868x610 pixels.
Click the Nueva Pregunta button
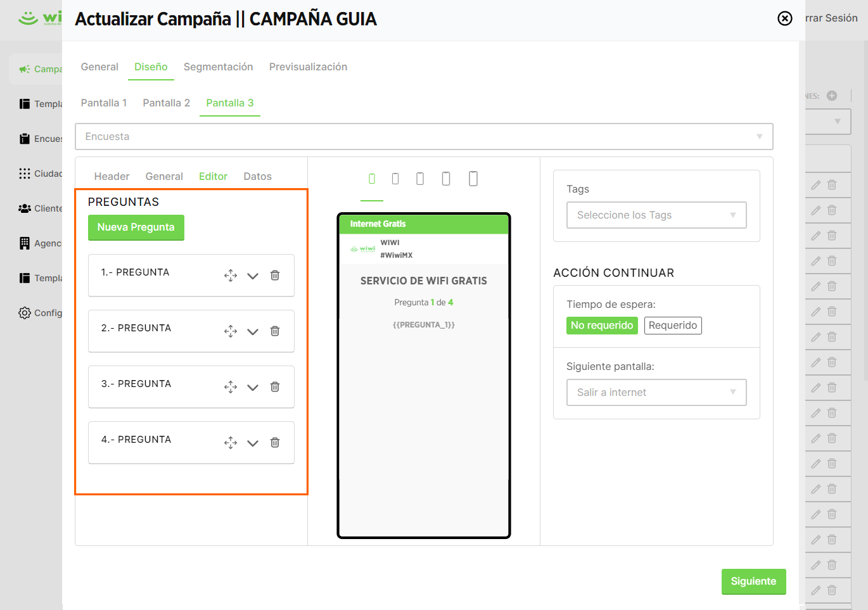coord(136,227)
